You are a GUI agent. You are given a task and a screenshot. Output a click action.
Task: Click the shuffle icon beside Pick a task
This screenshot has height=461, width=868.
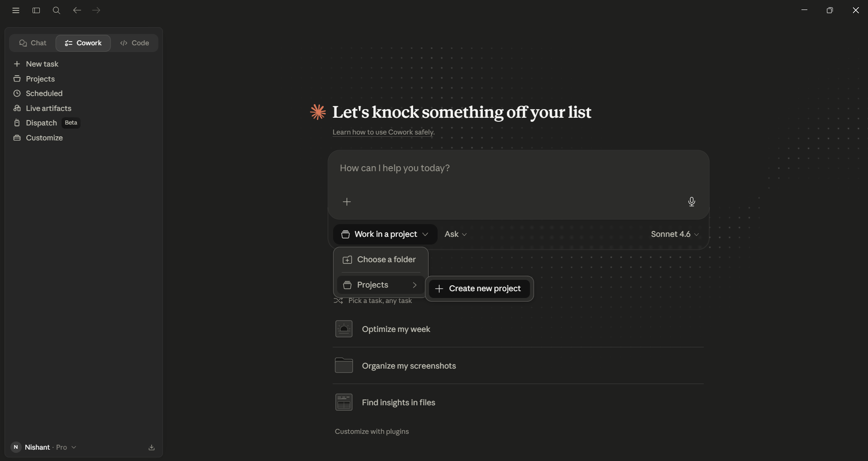(338, 301)
